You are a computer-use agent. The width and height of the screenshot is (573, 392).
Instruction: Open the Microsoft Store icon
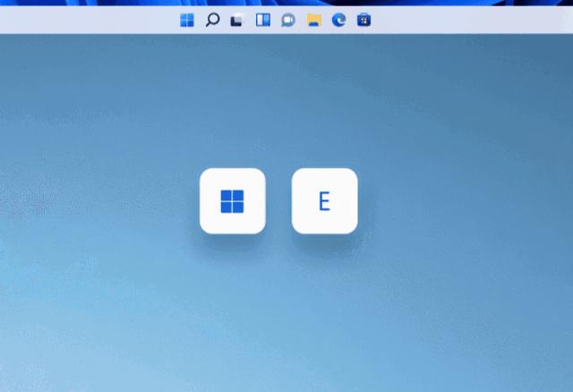(x=364, y=20)
